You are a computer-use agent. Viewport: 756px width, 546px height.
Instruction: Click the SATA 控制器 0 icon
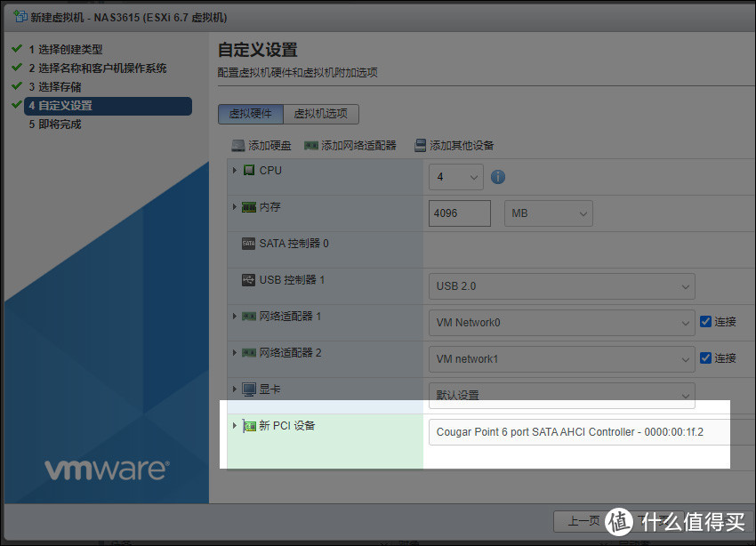tap(248, 244)
